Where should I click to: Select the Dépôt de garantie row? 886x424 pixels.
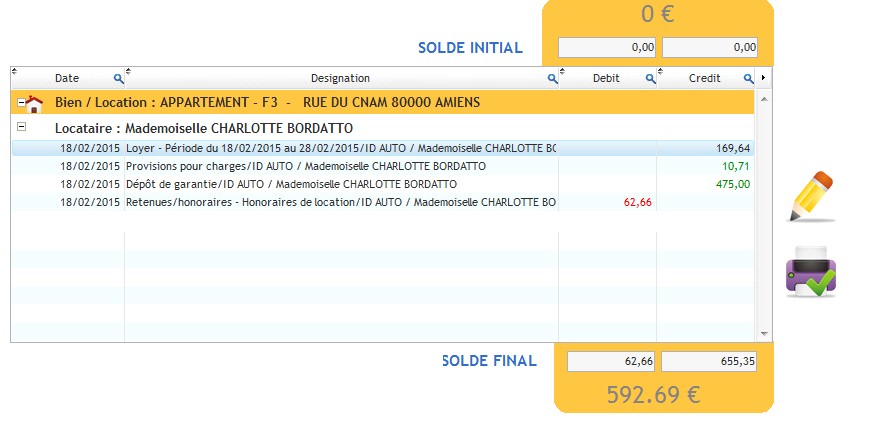tap(382, 184)
